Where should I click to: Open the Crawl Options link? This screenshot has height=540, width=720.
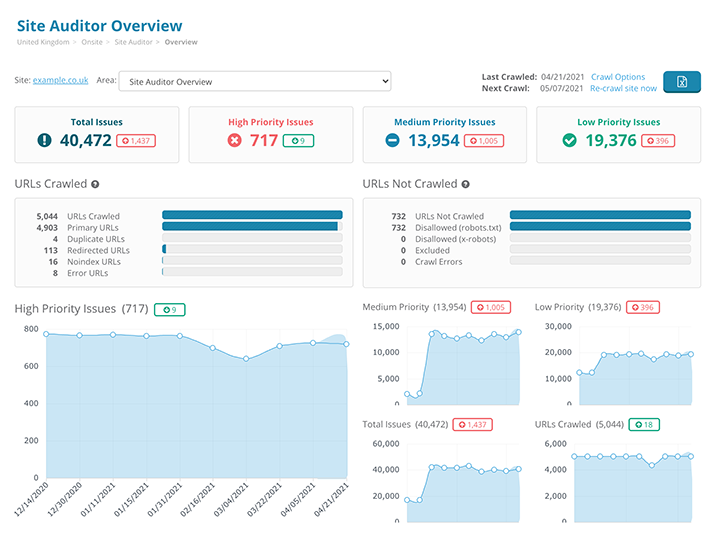pos(618,76)
